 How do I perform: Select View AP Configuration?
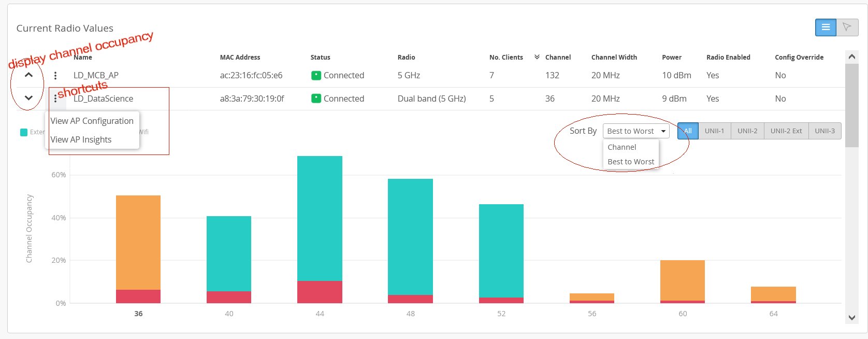coord(92,121)
